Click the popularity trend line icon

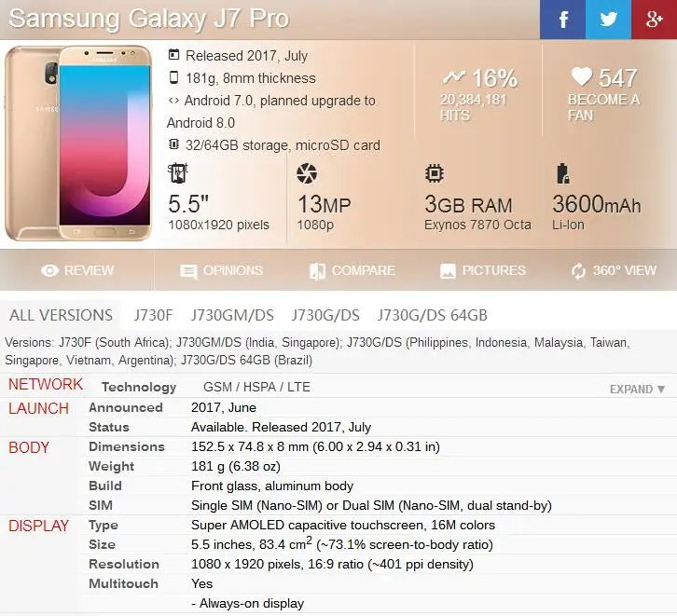(453, 77)
